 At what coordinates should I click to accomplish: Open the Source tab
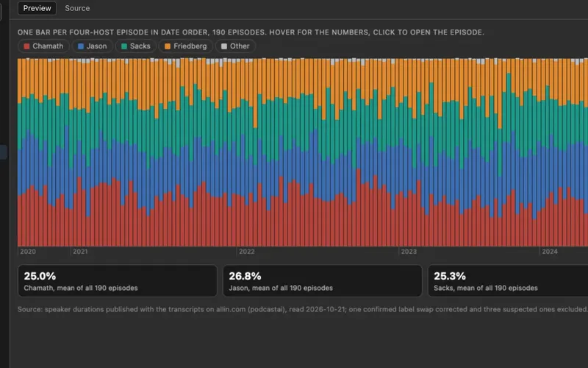77,8
